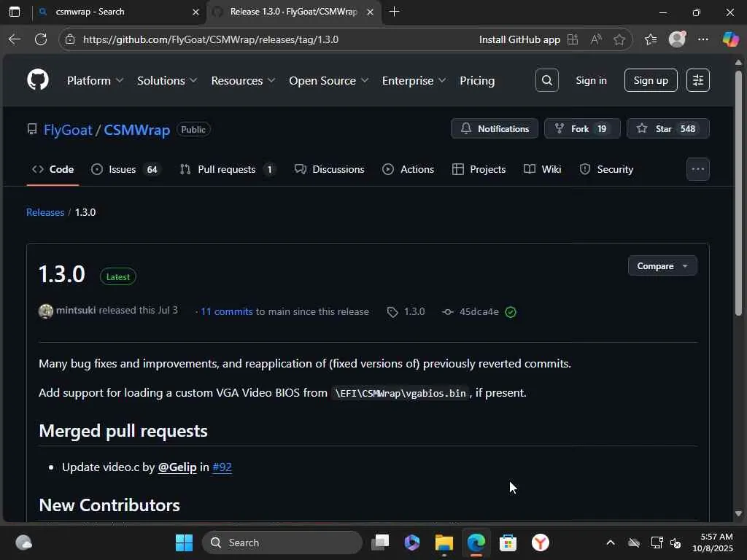The image size is (747, 560).
Task: Open a new browser tab with the plus icon
Action: [394, 12]
